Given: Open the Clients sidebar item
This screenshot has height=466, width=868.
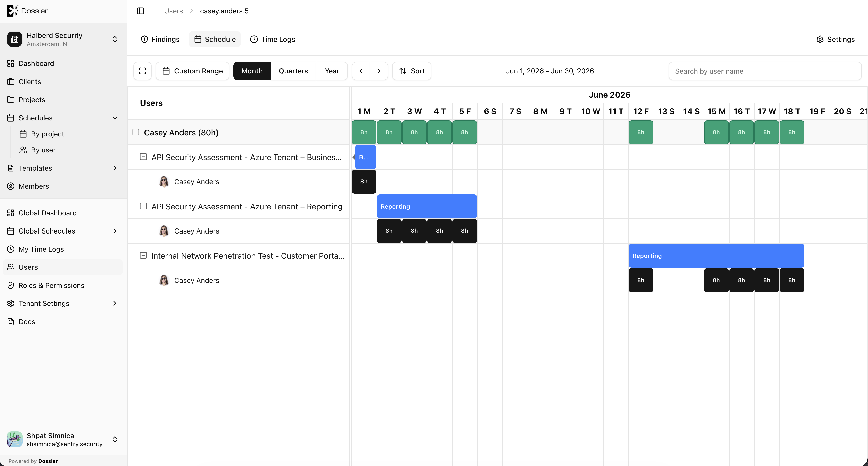Looking at the screenshot, I should 63,82.
